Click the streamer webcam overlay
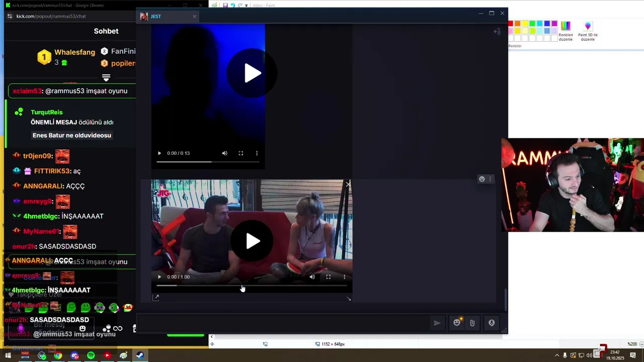The height and width of the screenshot is (362, 644). pos(573,185)
